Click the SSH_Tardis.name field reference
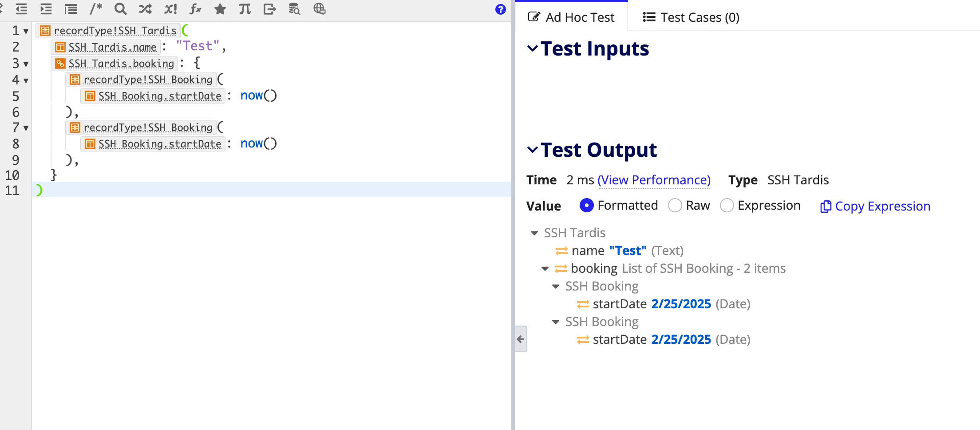Viewport: 980px width, 430px height. [112, 47]
